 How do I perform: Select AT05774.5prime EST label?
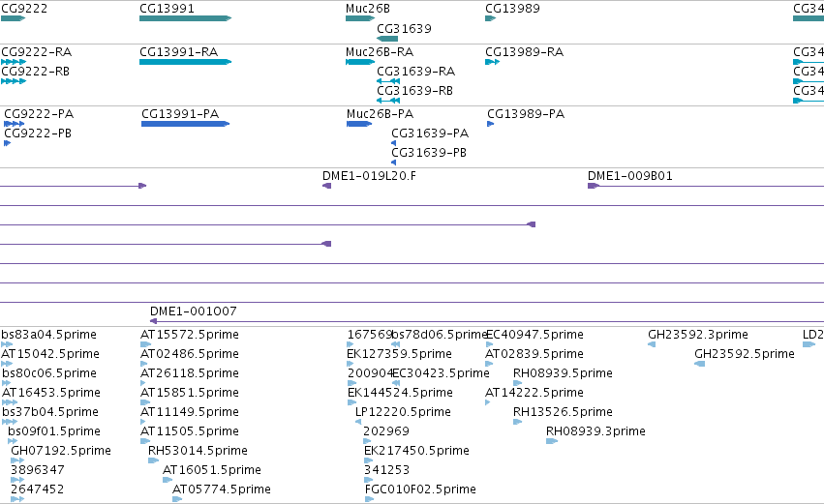(221, 489)
